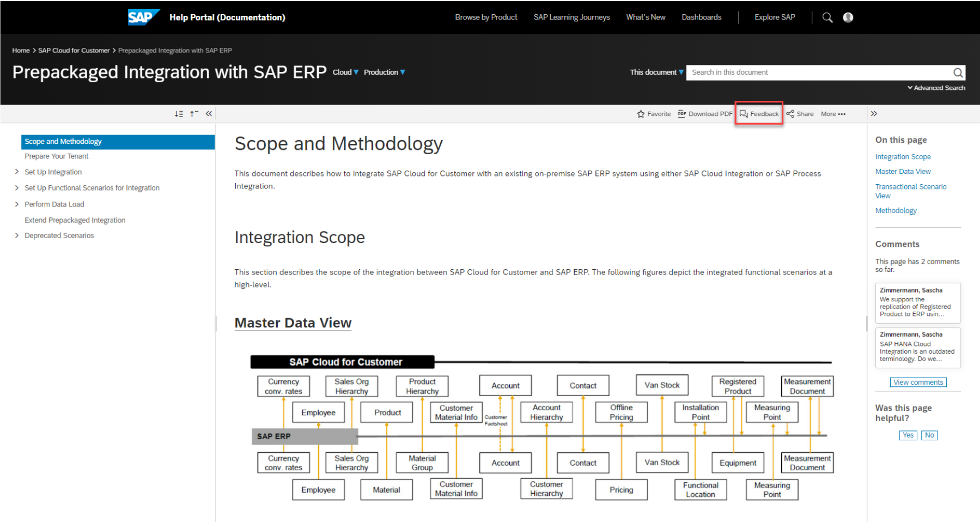Expand Perform Data Load tree node

click(17, 204)
